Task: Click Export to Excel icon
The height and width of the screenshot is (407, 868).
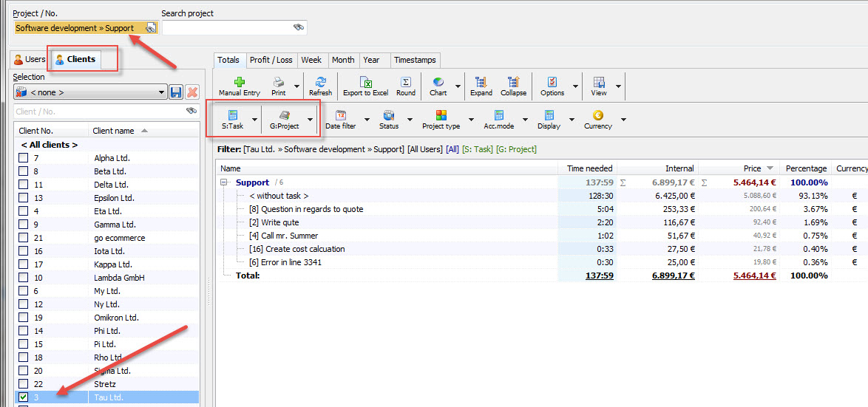Action: (365, 83)
